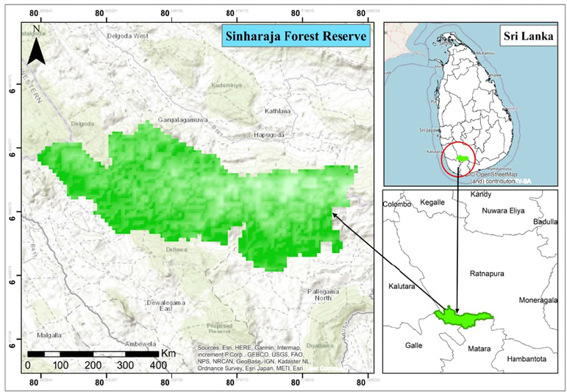Click the green reserve polygon in district map
Viewport: 567px width, 392px height.
click(464, 318)
